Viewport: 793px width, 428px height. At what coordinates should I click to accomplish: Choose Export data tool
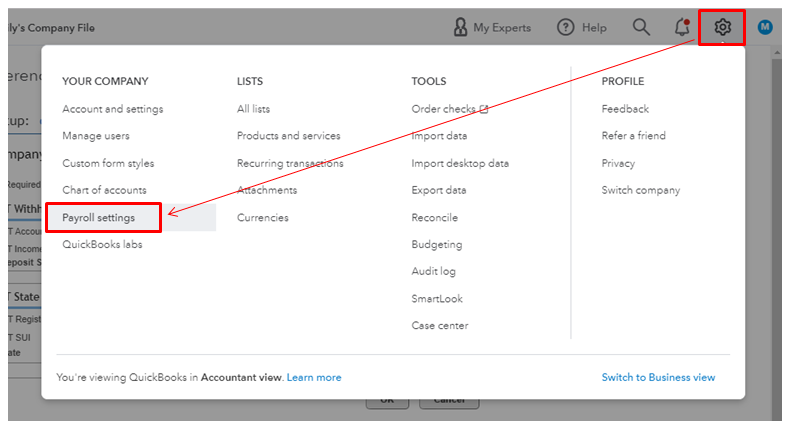point(438,190)
